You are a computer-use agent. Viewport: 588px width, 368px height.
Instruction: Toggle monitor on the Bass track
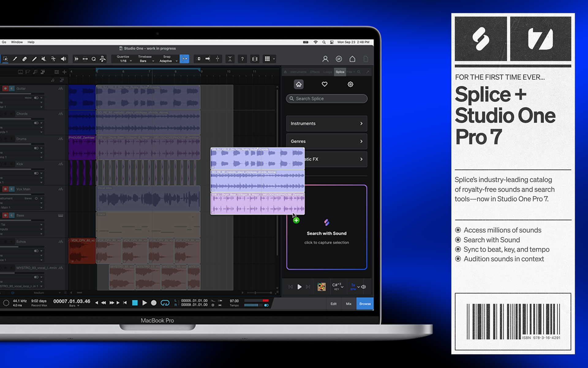click(x=11, y=215)
